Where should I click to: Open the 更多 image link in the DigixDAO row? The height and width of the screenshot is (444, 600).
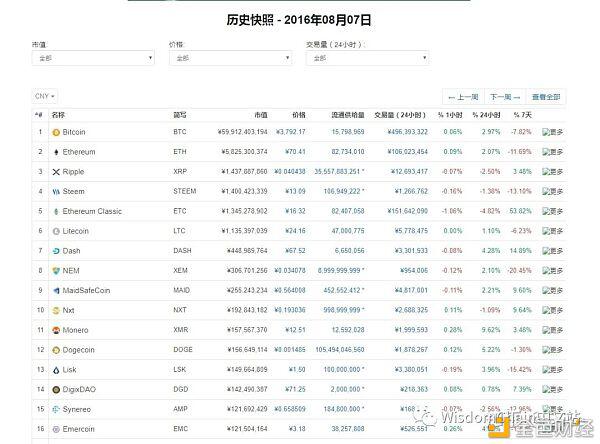point(553,390)
